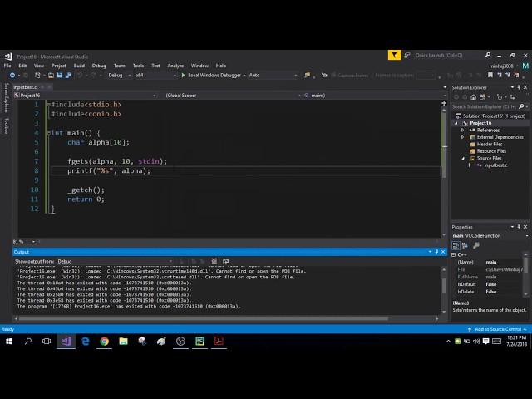Open the Debug configuration dropdown
The width and height of the screenshot is (532, 399).
[x=120, y=76]
